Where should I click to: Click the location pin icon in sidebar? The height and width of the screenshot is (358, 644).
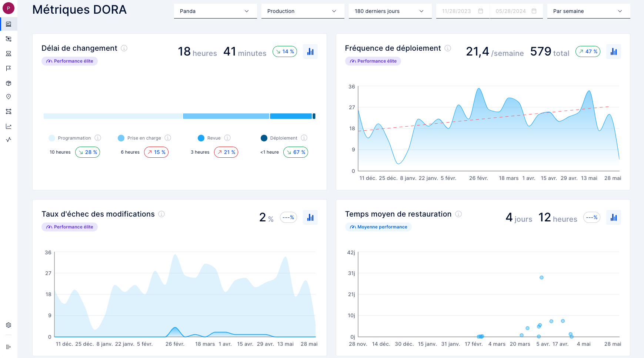click(x=9, y=97)
